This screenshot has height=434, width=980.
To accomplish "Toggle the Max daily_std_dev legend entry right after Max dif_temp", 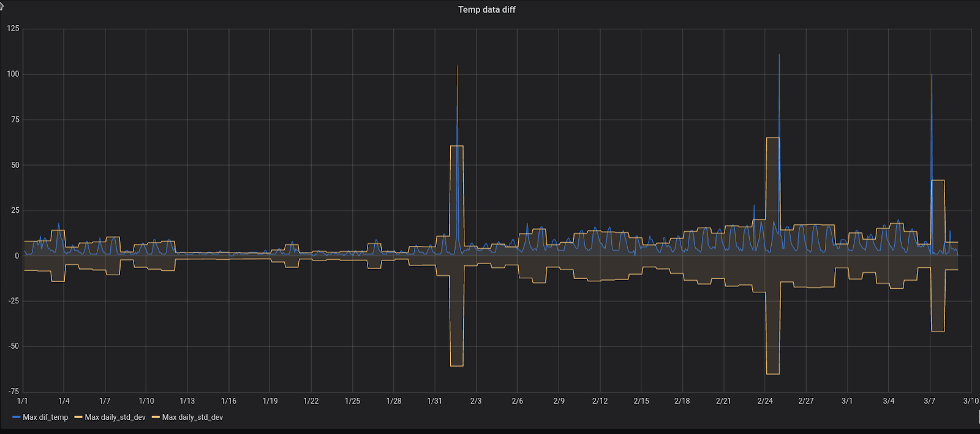I will 115,417.
